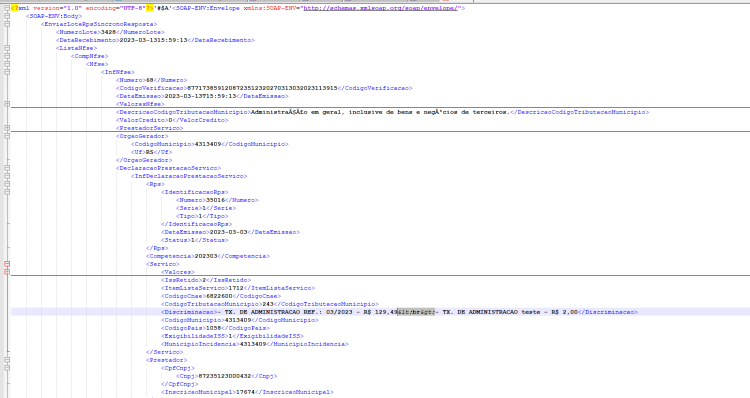750x398 pixels.
Task: Open the schemas.xmlsoap.org envelope URL
Action: [x=380, y=8]
